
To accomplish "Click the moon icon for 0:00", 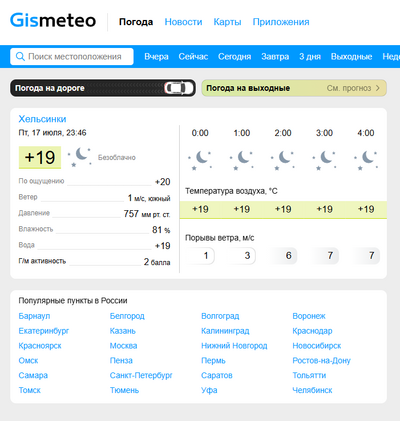I will pyautogui.click(x=200, y=160).
